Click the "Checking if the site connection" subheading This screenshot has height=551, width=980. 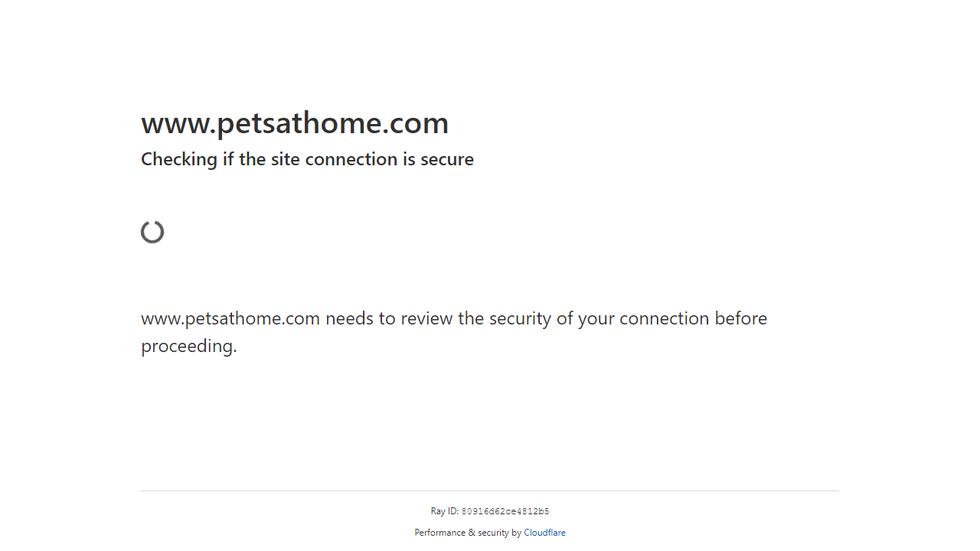coord(307,159)
